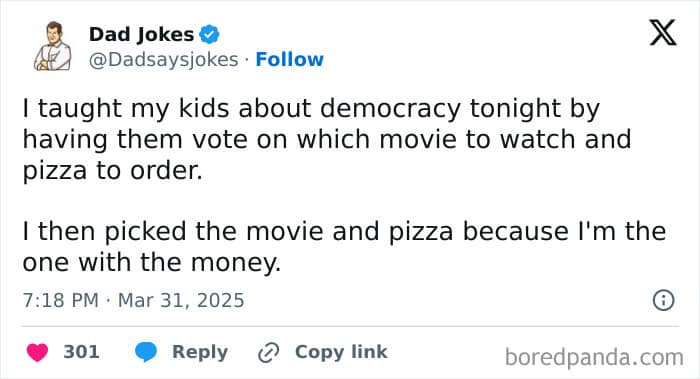This screenshot has width=700, height=379.
Task: Click the sentence starting 'I taught my kids'
Action: tap(327, 139)
